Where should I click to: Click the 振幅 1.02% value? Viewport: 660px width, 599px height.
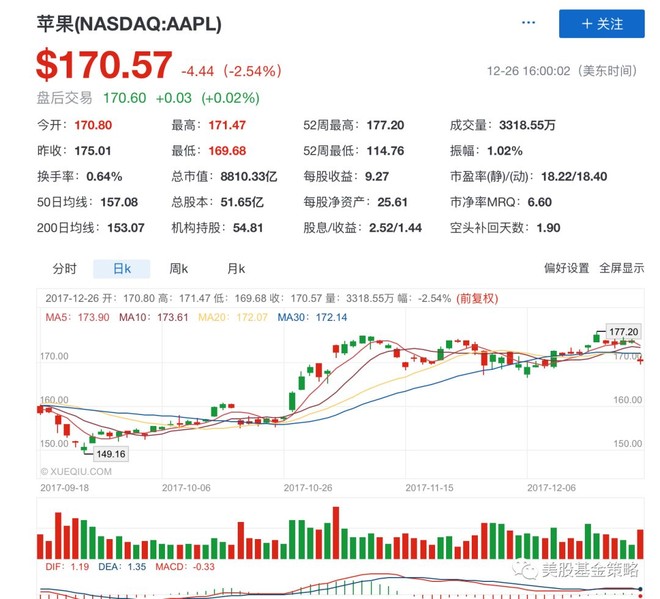pyautogui.click(x=505, y=151)
